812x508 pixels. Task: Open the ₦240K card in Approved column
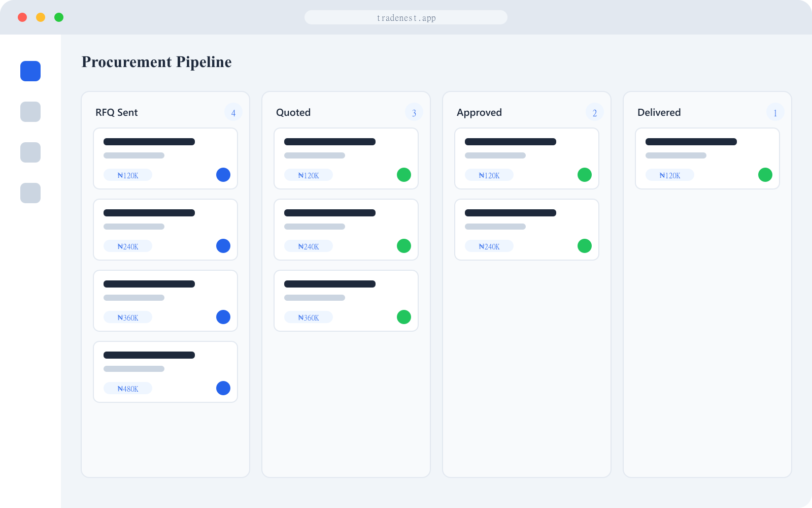click(527, 230)
